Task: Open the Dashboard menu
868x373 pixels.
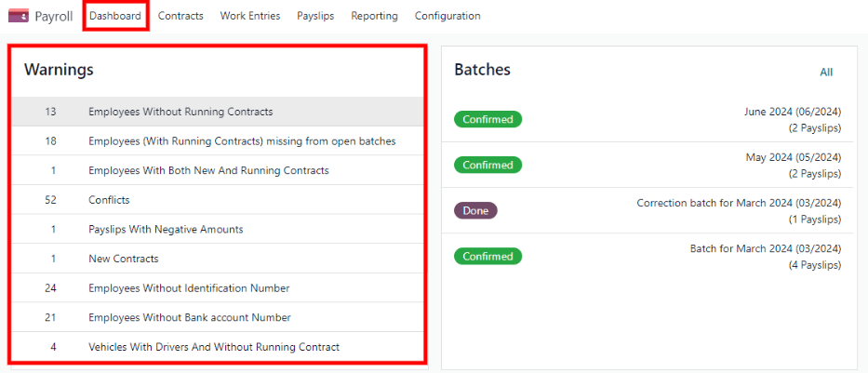Action: click(x=115, y=16)
